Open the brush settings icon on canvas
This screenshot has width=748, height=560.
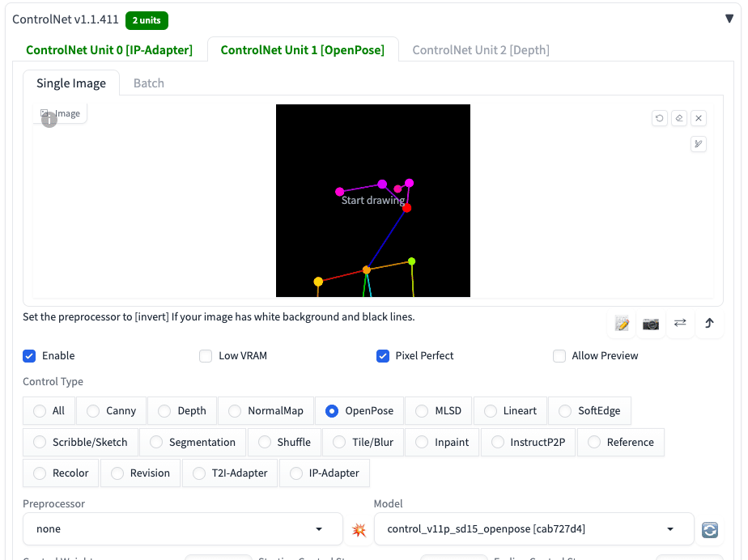(699, 143)
